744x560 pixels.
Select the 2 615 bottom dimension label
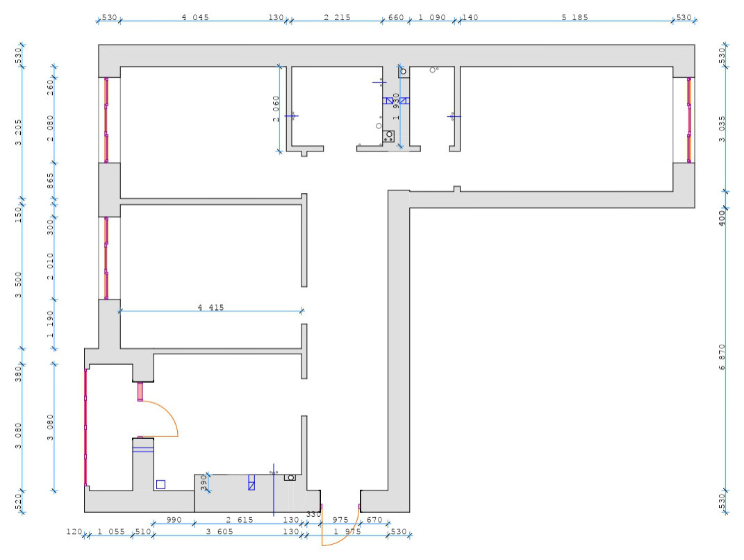tap(240, 520)
